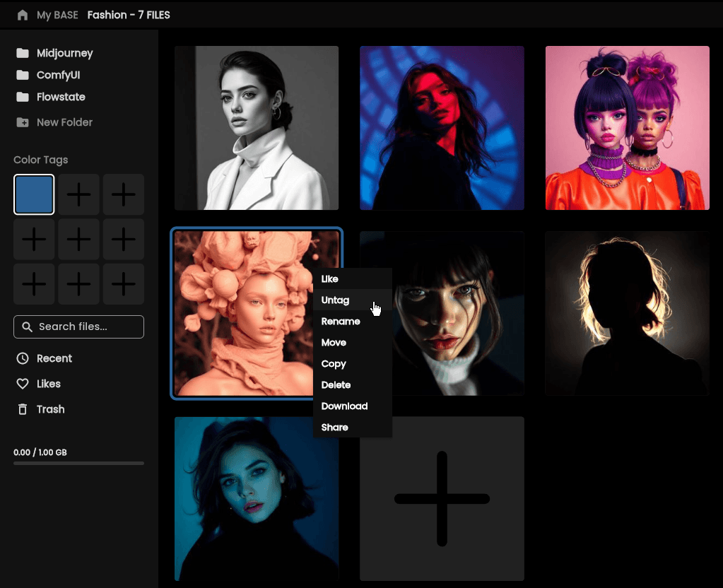Add color tag in center slot
The height and width of the screenshot is (588, 723).
79,239
